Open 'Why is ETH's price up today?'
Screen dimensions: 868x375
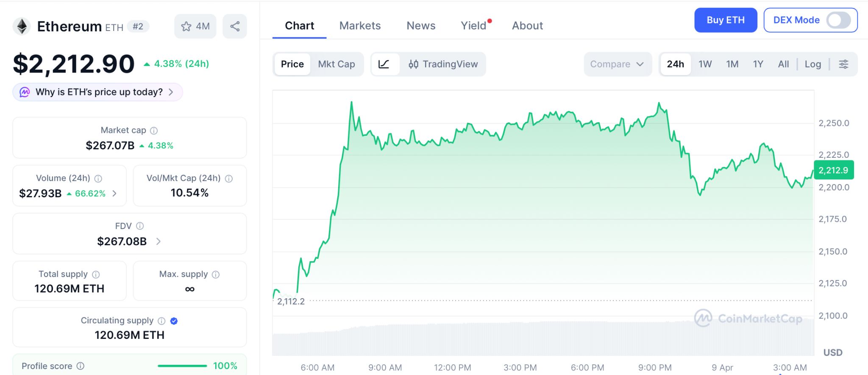(x=98, y=92)
